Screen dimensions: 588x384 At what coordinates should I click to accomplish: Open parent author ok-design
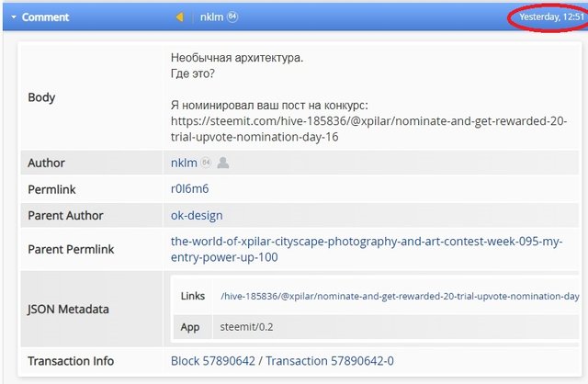coord(197,216)
